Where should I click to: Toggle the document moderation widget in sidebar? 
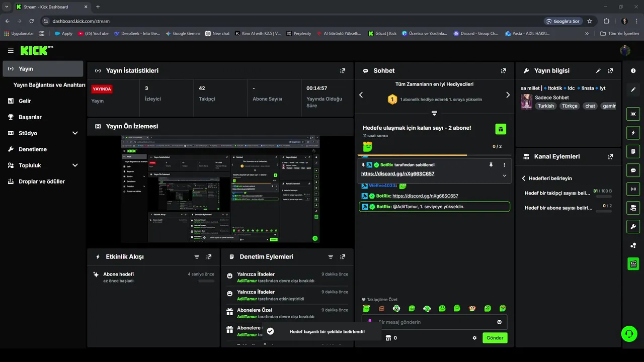pos(633,151)
